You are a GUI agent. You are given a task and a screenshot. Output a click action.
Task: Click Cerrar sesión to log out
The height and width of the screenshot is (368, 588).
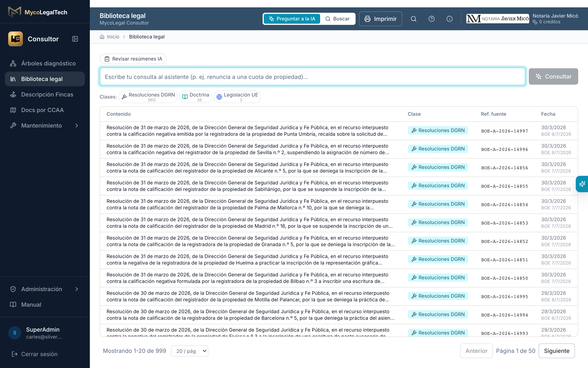[35, 354]
